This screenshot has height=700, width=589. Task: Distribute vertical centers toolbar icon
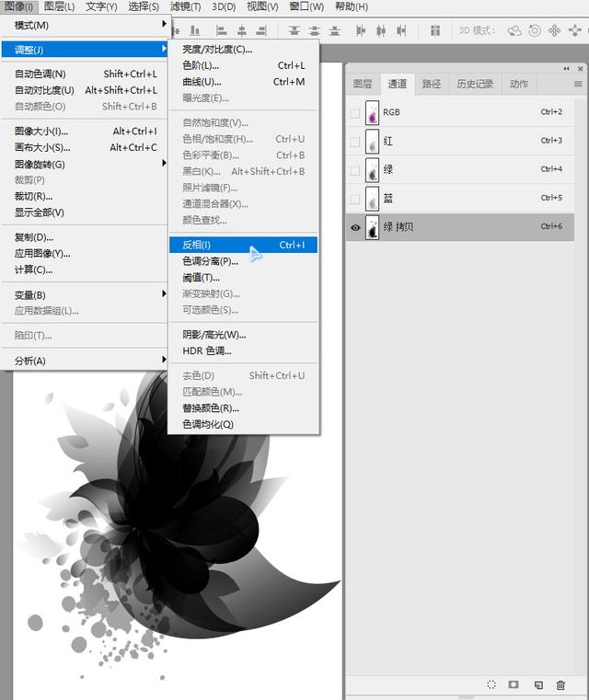(315, 30)
